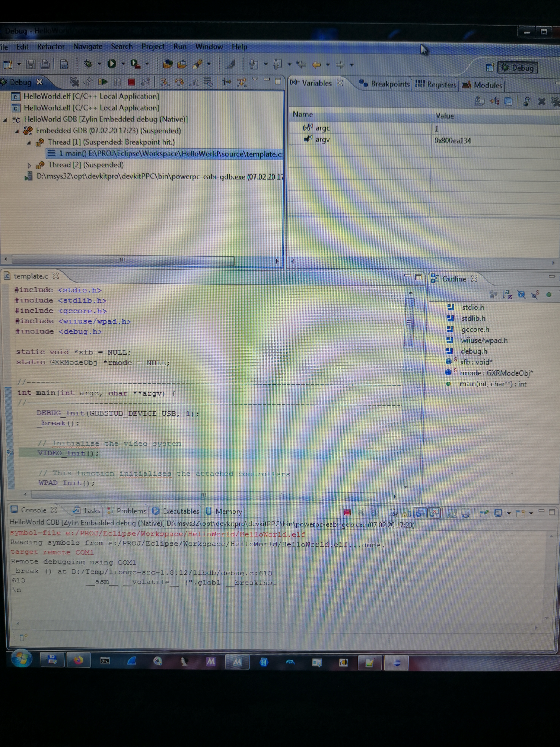560x747 pixels.
Task: Close the template.c editor tab
Action: [x=56, y=276]
